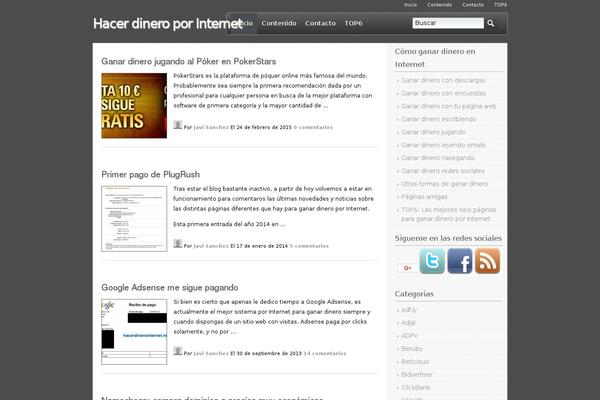The height and width of the screenshot is (400, 600).
Task: Click author avatar on Google Adsense post
Action: click(x=178, y=351)
